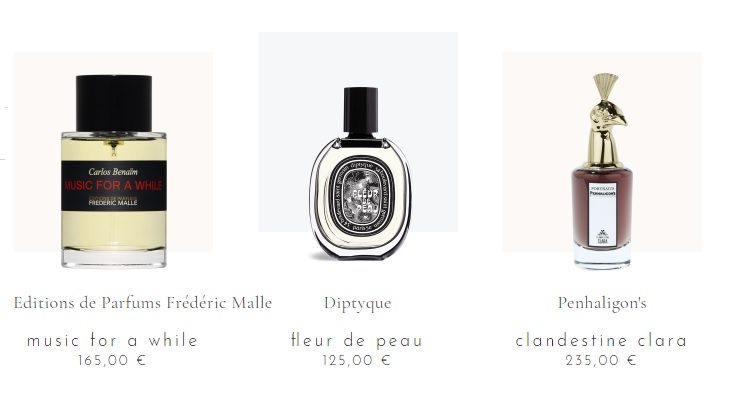Click the gold bird-head cap on Penhaligon's bottle
This screenshot has width=732, height=408.
(x=605, y=119)
